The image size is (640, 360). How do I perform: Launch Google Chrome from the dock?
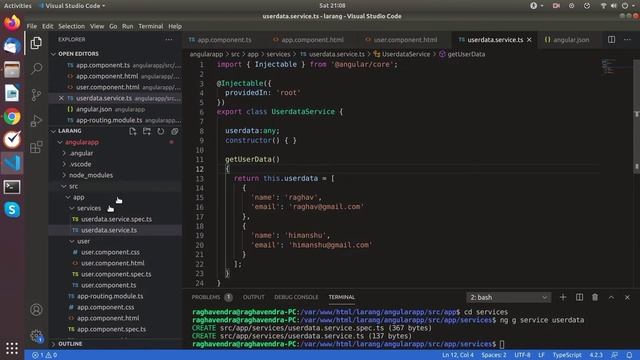tap(12, 117)
